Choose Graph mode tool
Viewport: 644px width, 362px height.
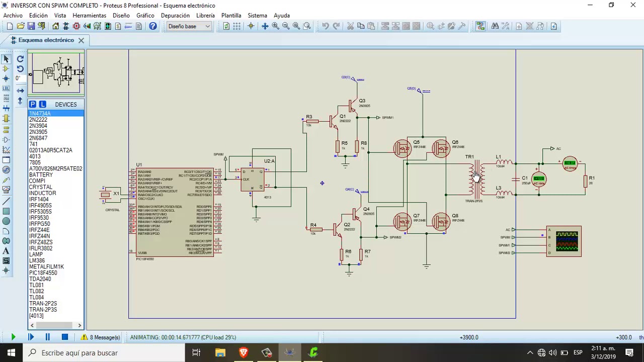tap(6, 150)
